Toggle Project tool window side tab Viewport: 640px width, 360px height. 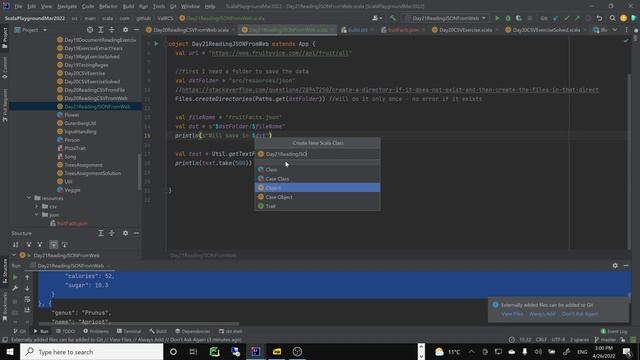point(4,38)
